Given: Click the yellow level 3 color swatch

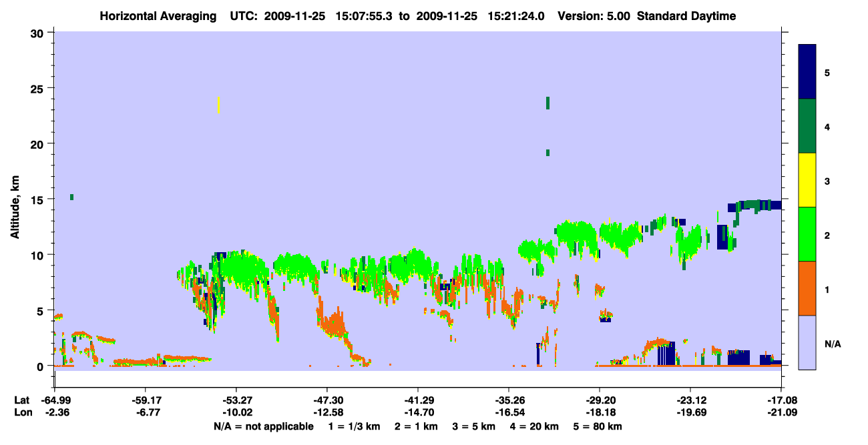Looking at the screenshot, I should (807, 180).
